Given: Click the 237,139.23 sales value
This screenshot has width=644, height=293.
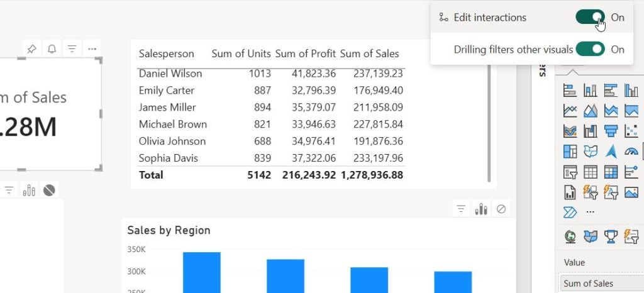Looking at the screenshot, I should (x=378, y=74).
